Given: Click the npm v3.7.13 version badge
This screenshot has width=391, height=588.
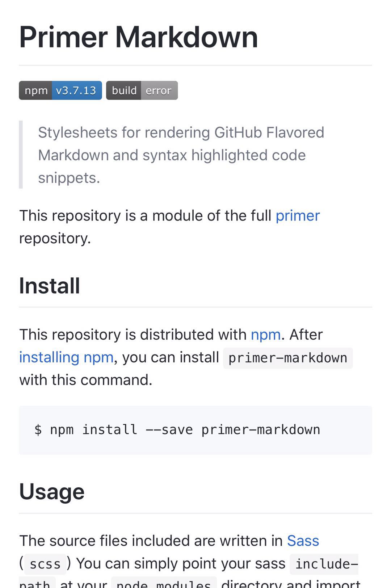Looking at the screenshot, I should click(x=60, y=90).
